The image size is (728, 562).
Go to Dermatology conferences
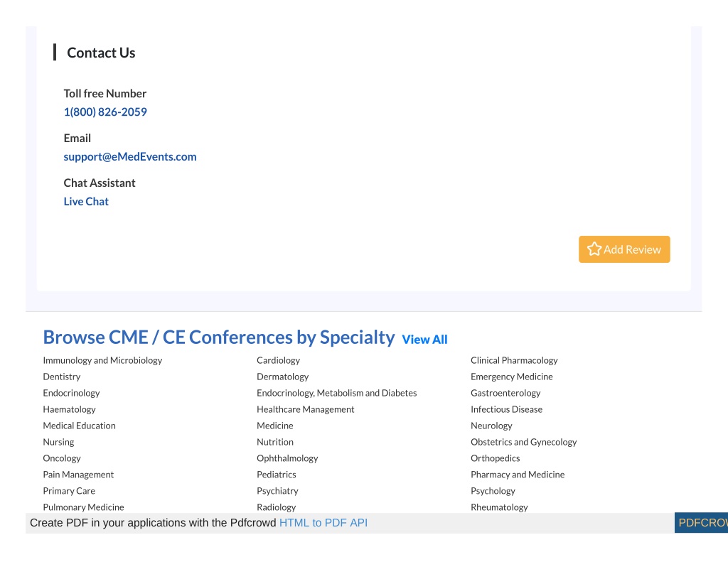pyautogui.click(x=282, y=377)
